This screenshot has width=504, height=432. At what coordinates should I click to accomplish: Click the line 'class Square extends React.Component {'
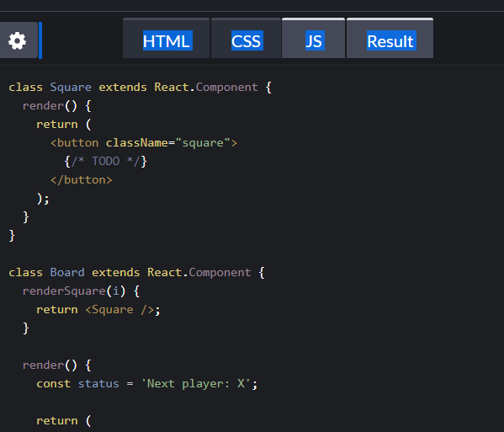pyautogui.click(x=141, y=88)
